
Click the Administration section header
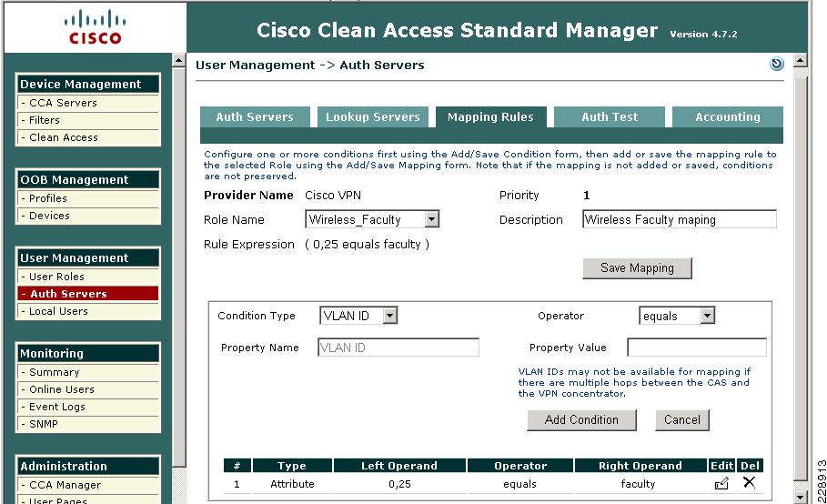(x=88, y=466)
